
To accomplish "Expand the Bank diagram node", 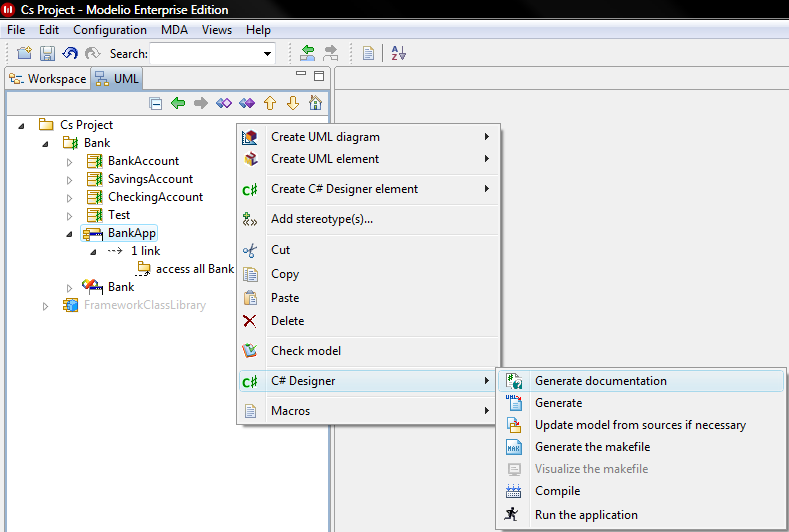I will (69, 288).
